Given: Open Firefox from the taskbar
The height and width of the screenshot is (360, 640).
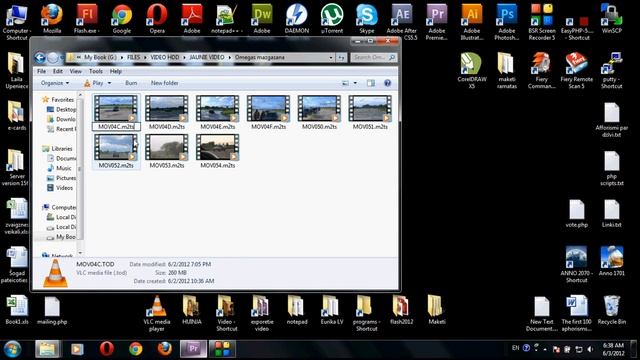Looking at the screenshot, I should [165, 349].
